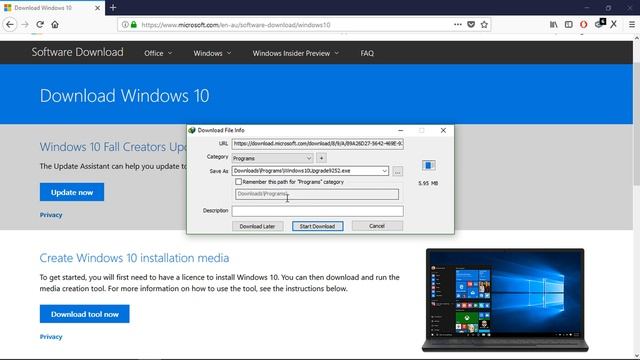This screenshot has width=640, height=360.
Task: Click the Download Later button
Action: point(258,226)
